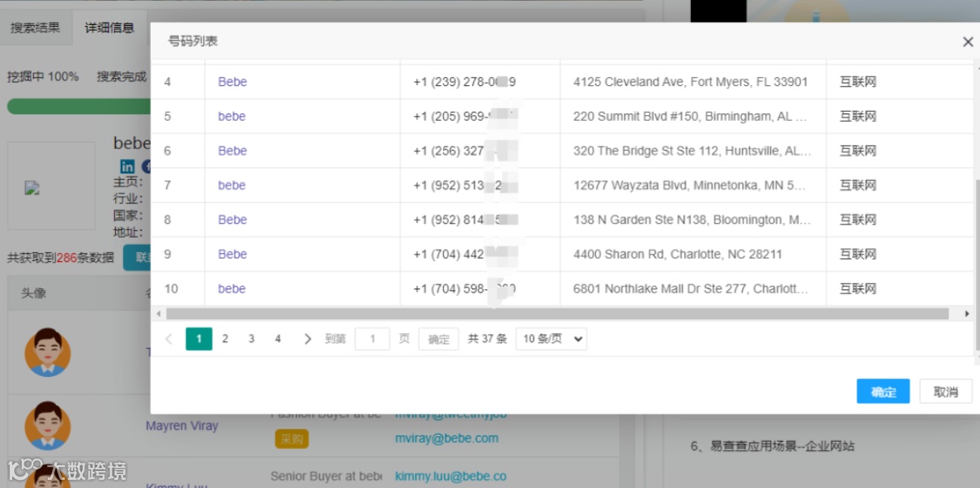980x488 pixels.
Task: Click address 320 The Bridge St Ste 112
Action: 692,151
